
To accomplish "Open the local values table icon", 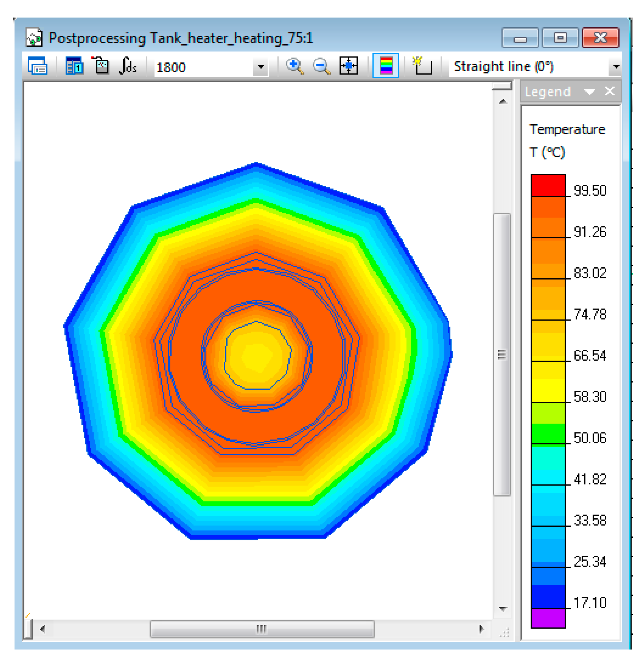I will click(74, 66).
